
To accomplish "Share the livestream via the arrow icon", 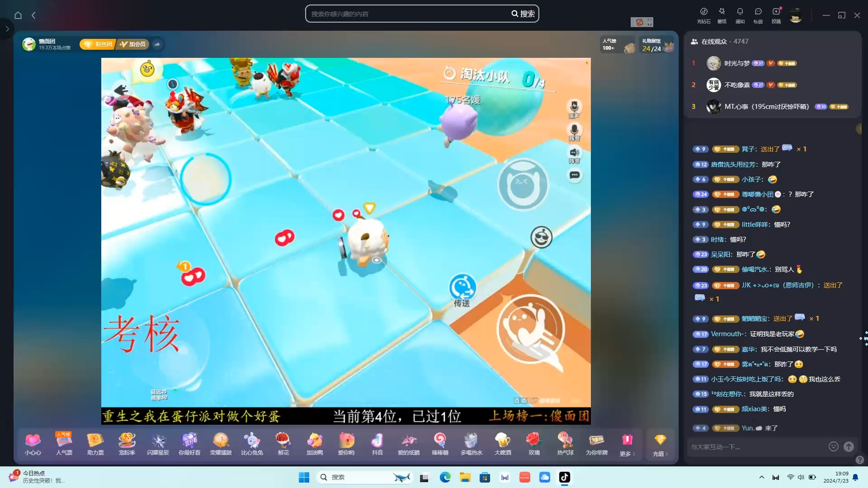I will (x=157, y=44).
